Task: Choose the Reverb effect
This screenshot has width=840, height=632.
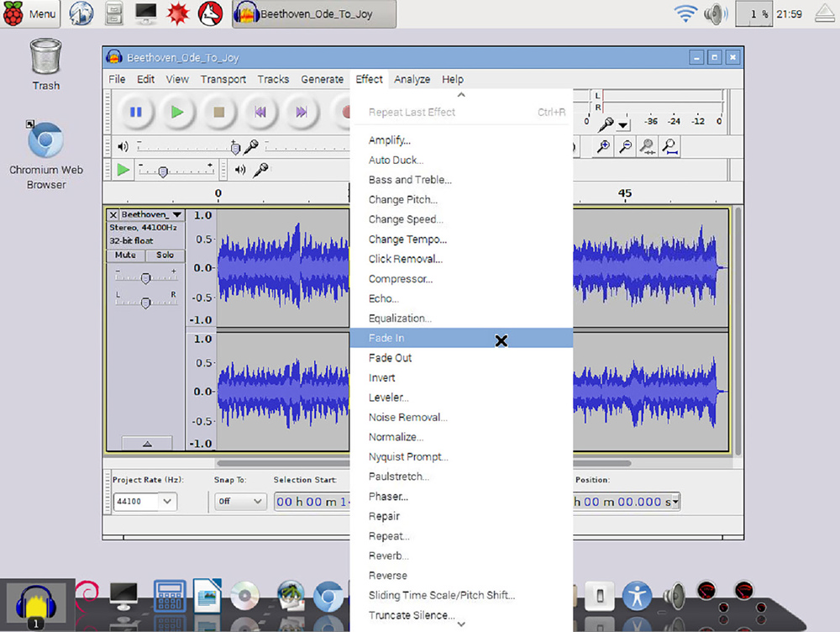Action: pos(462,556)
